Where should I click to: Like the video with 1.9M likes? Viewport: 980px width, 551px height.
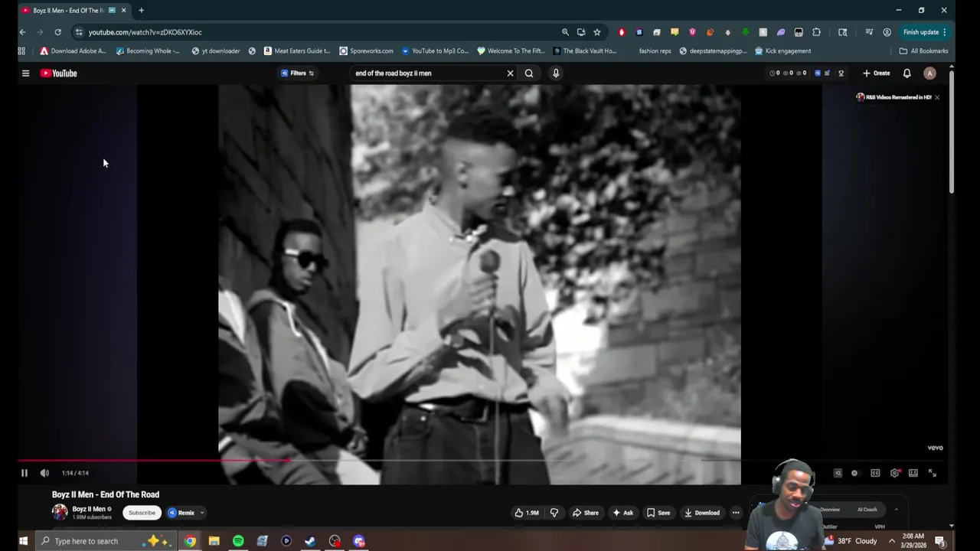click(x=526, y=513)
